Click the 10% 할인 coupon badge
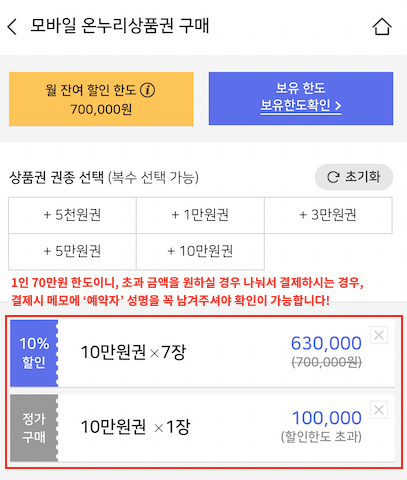The height and width of the screenshot is (480, 407). pyautogui.click(x=34, y=353)
